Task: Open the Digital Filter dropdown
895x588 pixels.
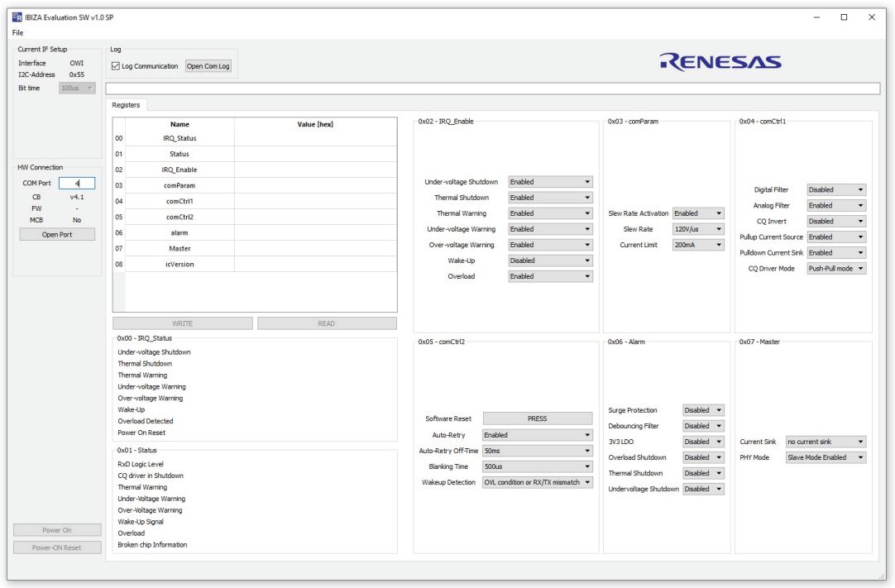Action: tap(836, 189)
